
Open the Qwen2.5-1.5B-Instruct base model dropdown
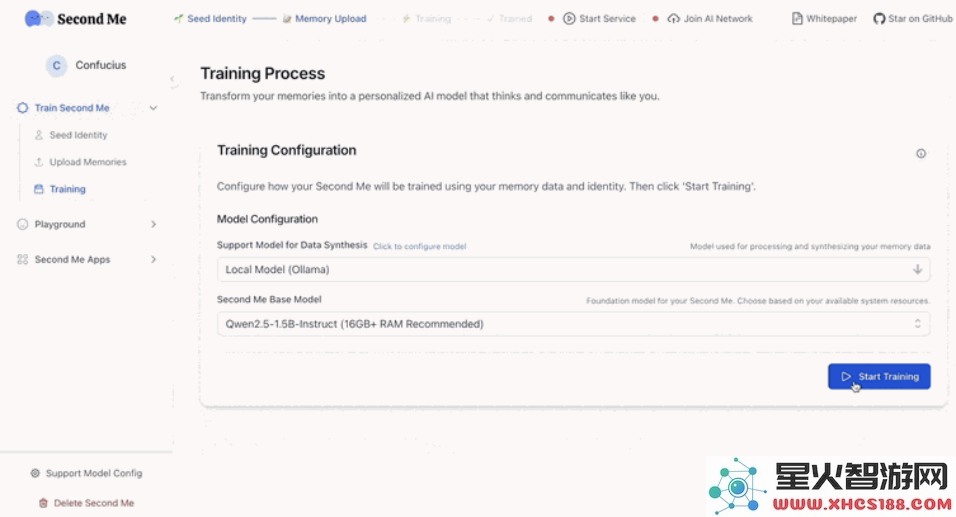point(573,324)
